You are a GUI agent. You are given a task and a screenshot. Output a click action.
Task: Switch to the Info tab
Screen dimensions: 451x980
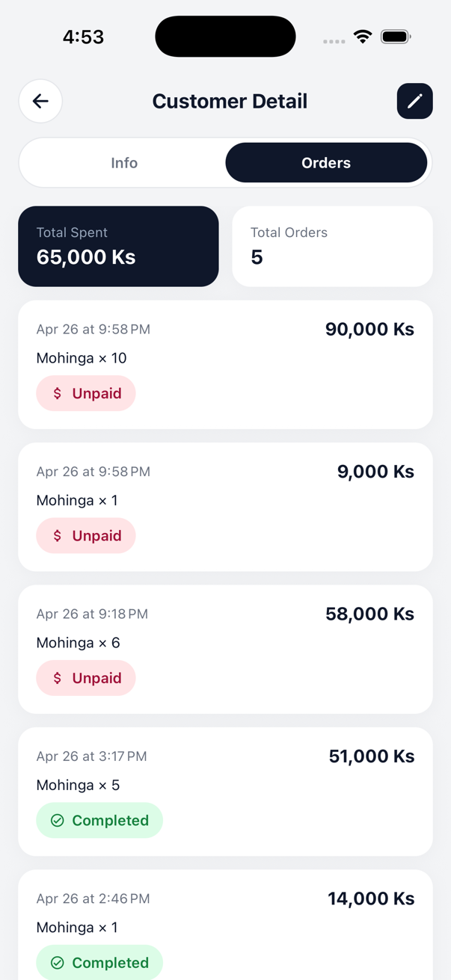pos(124,162)
